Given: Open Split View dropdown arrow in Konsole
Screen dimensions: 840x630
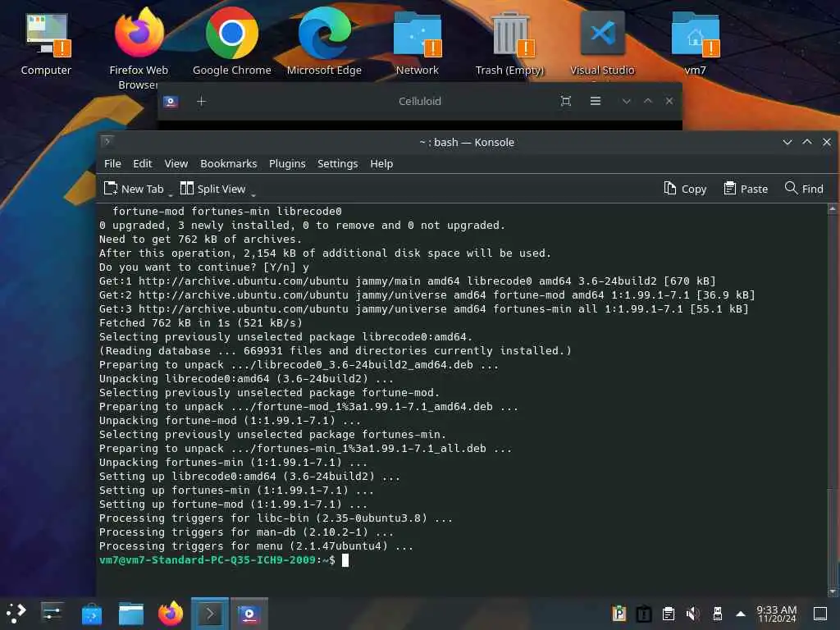Looking at the screenshot, I should tap(253, 194).
